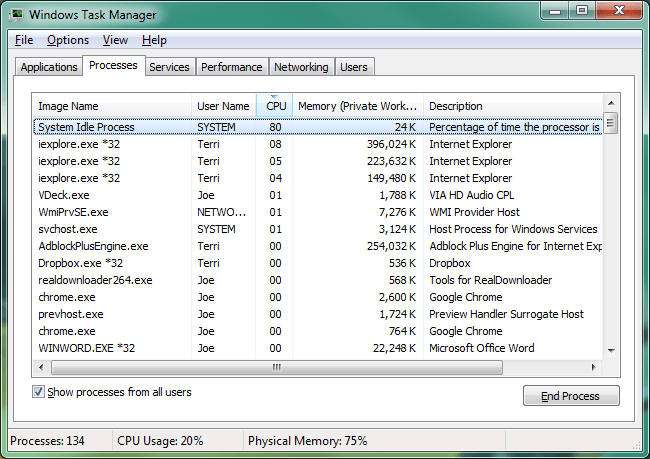This screenshot has width=650, height=459.
Task: Sort by the Image Name column header
Action: pos(112,106)
